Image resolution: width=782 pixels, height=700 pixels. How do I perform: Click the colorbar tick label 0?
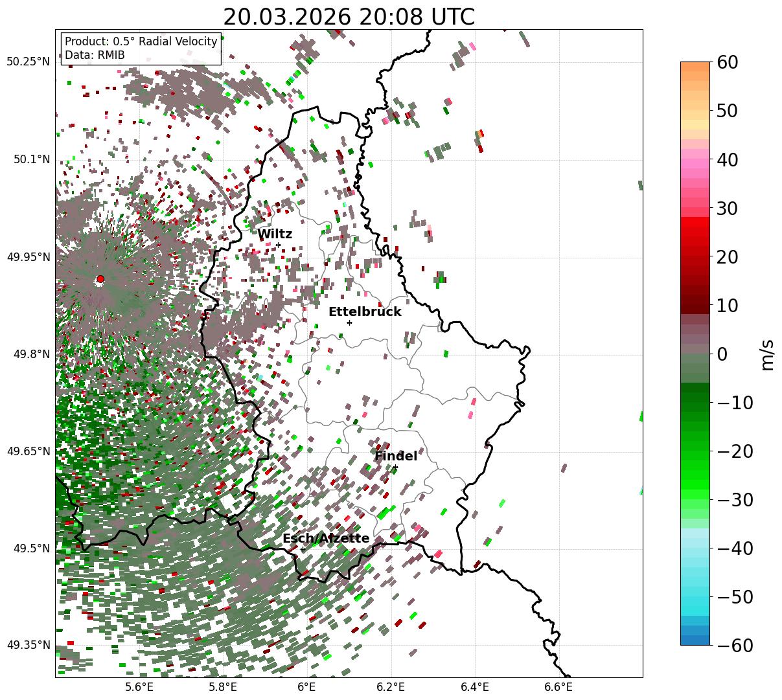click(x=722, y=354)
